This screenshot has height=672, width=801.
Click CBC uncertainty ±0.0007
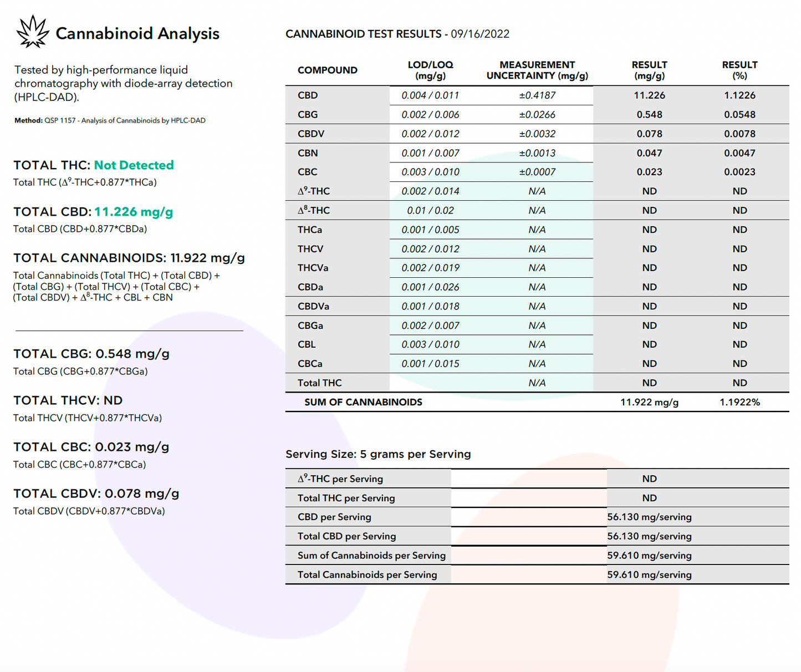537,172
